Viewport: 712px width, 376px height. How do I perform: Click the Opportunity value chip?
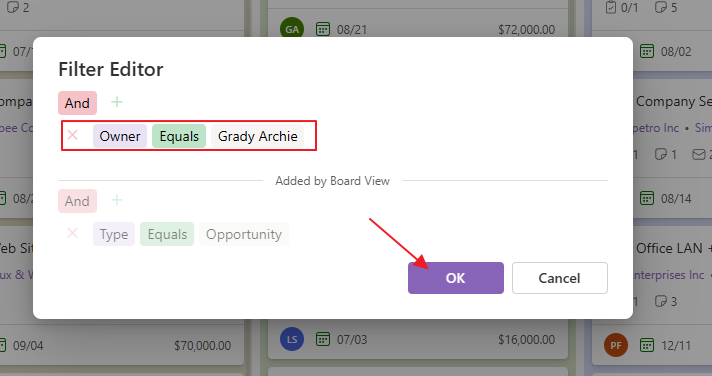244,234
